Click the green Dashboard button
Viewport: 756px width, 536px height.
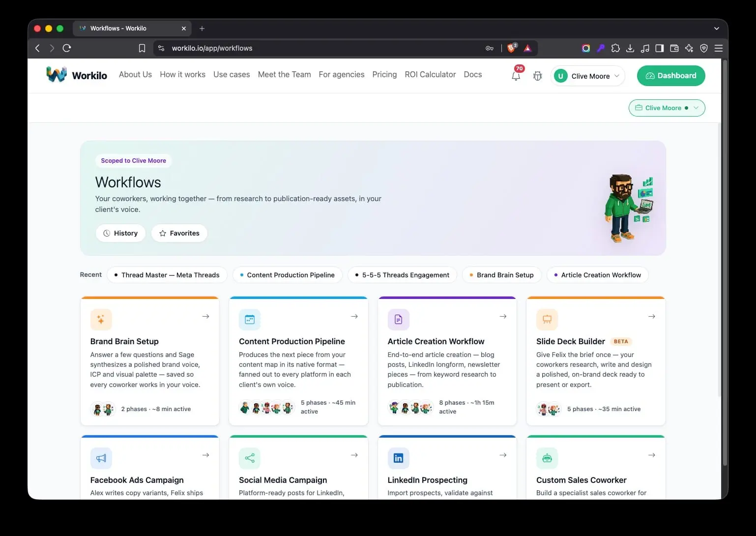[x=671, y=76]
